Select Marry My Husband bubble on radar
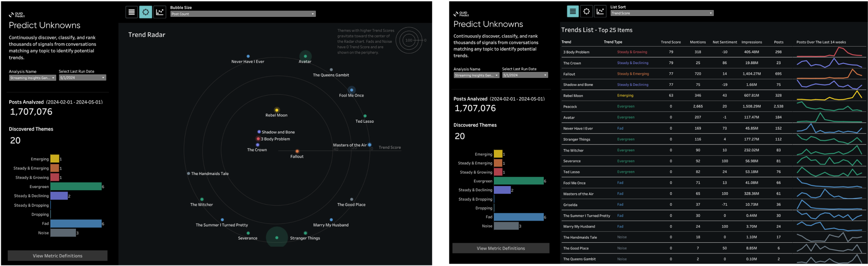Image resolution: width=868 pixels, height=266 pixels. click(x=331, y=220)
